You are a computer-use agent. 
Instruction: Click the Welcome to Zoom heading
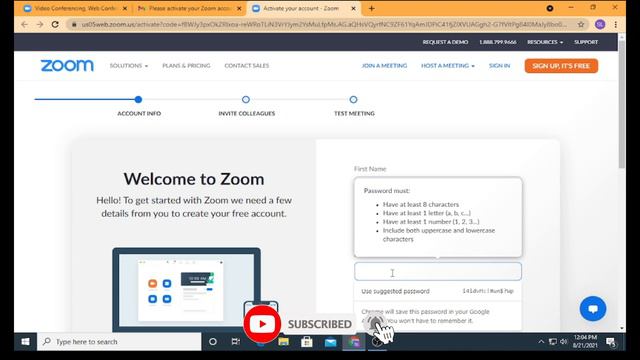194,179
